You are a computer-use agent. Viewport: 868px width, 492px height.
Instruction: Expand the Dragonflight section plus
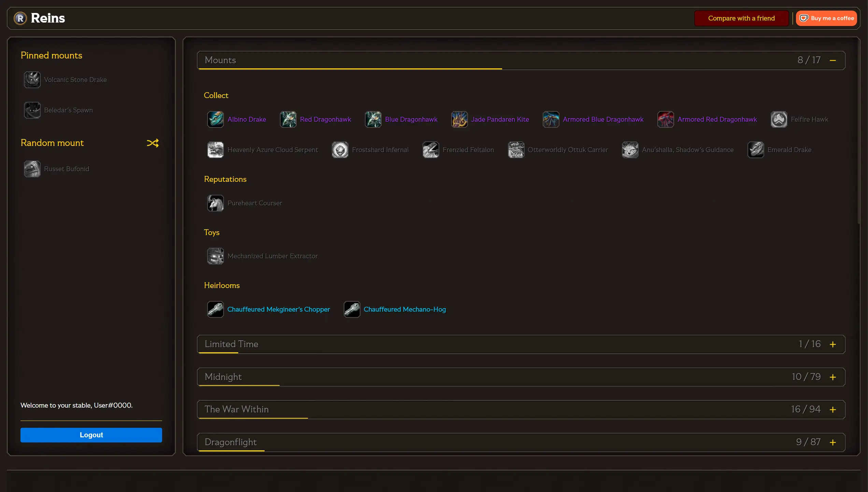pos(833,442)
